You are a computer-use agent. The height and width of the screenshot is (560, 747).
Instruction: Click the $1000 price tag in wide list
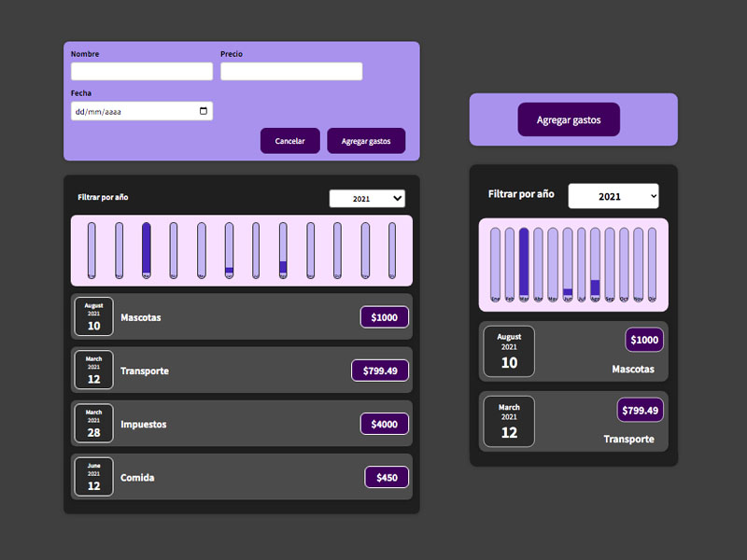click(385, 317)
